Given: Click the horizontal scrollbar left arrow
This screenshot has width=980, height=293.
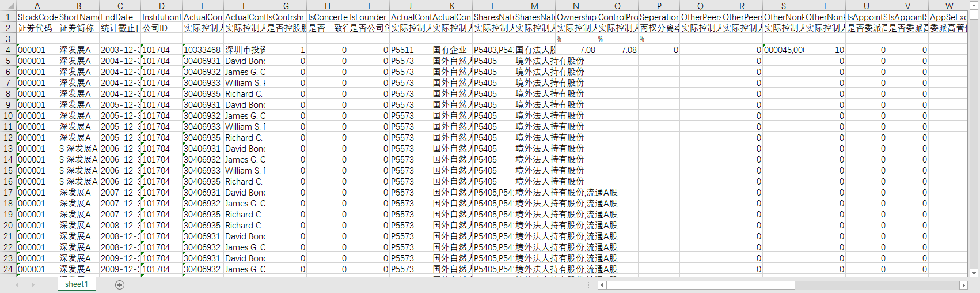Looking at the screenshot, I should pos(602,285).
